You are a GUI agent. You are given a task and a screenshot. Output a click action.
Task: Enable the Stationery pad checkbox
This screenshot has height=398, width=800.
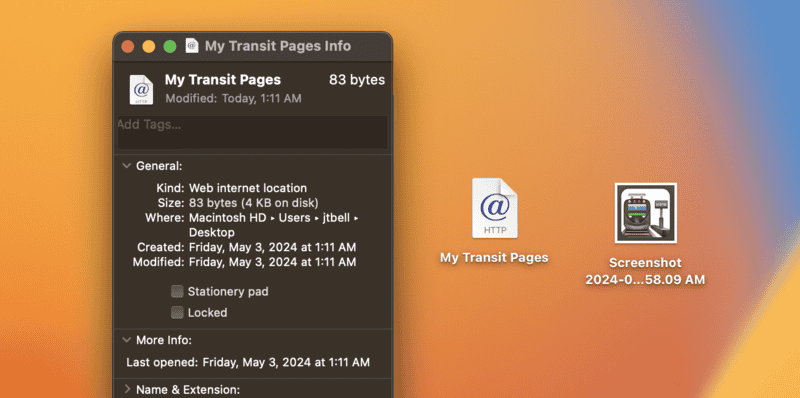[x=177, y=292]
